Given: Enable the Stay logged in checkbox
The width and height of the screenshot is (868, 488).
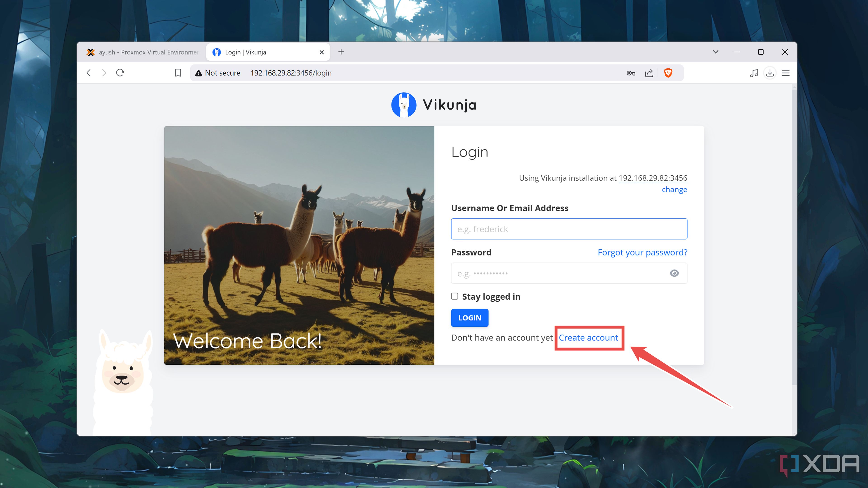Looking at the screenshot, I should click(x=455, y=296).
